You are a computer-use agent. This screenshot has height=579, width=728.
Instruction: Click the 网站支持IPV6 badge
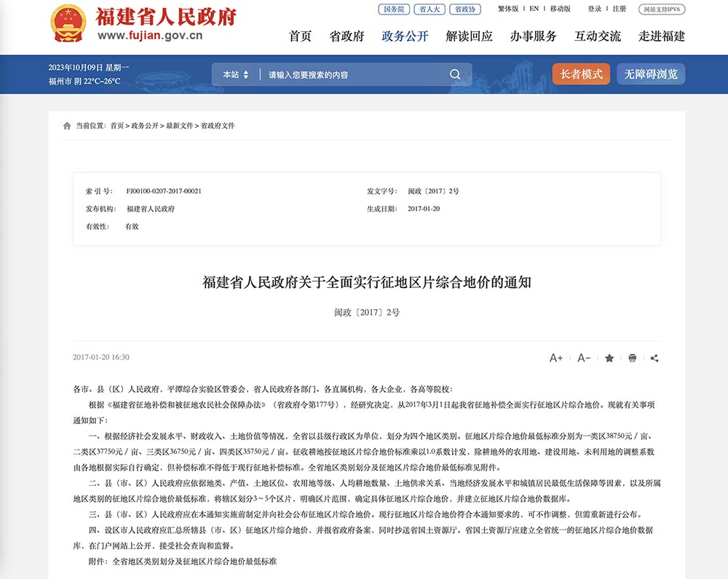662,9
